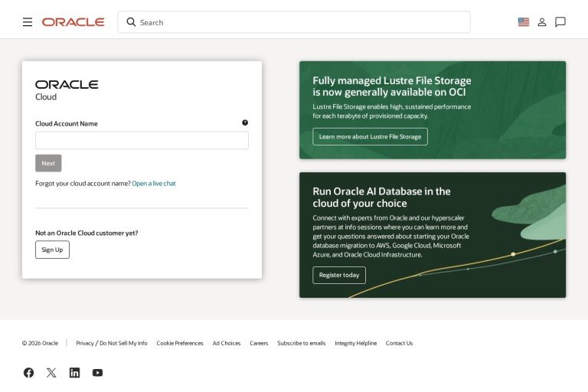588x392 pixels.
Task: Open Cookie Preferences link
Action: (180, 343)
